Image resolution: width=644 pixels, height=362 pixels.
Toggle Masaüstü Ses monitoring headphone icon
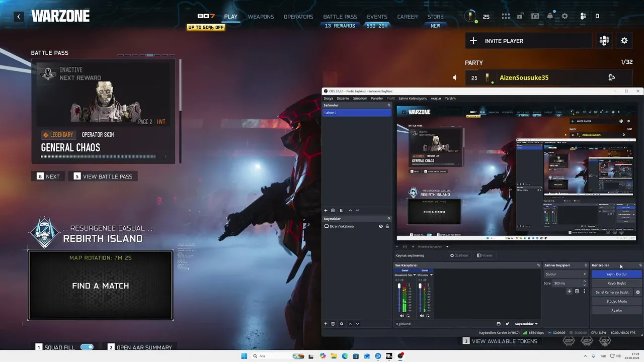point(408,316)
